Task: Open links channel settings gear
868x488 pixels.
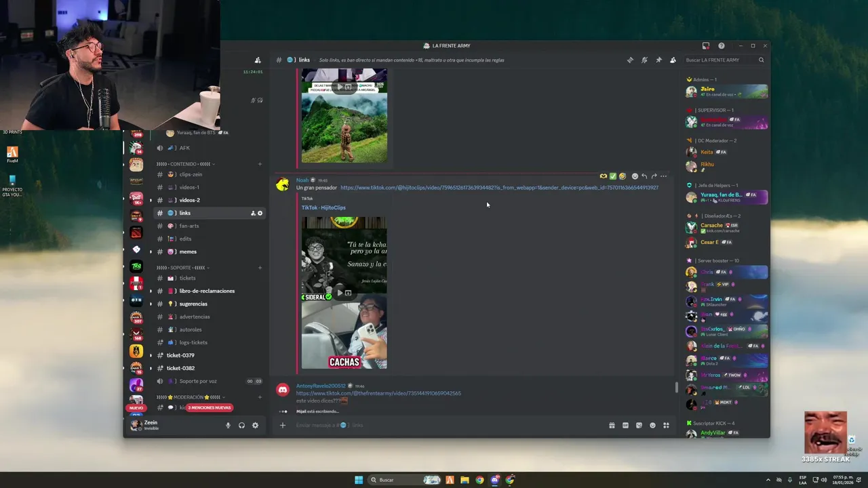Action: tap(260, 213)
